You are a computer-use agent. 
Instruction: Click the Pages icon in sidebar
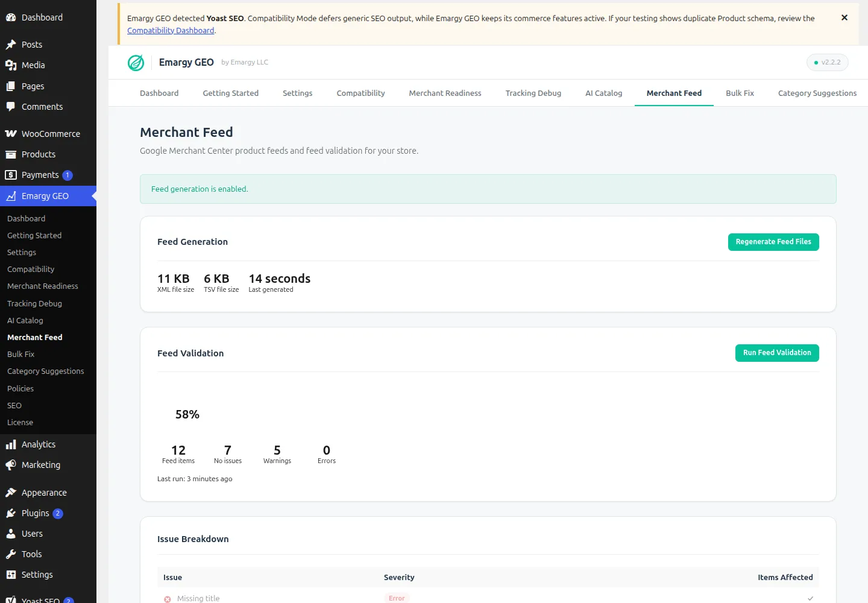pos(11,86)
